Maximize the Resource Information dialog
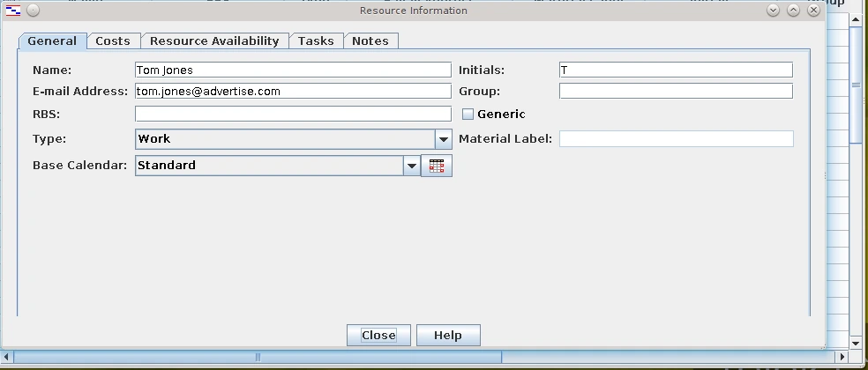This screenshot has height=370, width=868. point(793,10)
